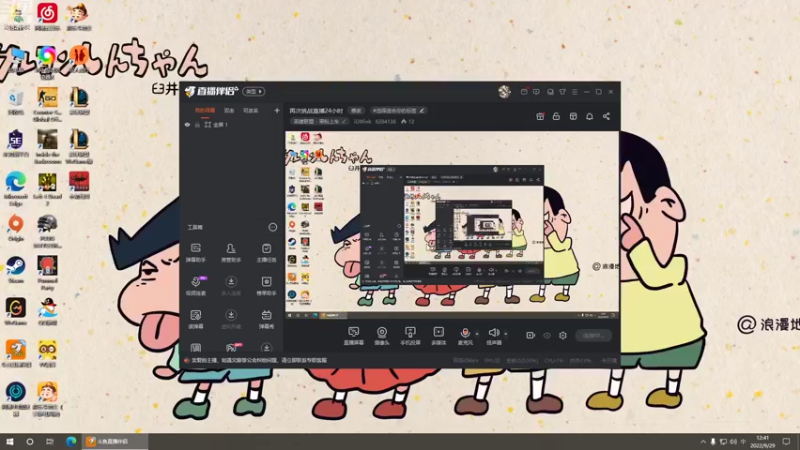Image resolution: width=800 pixels, height=450 pixels.
Task: Open the 读弹幕 tool in toolbox
Action: (195, 319)
